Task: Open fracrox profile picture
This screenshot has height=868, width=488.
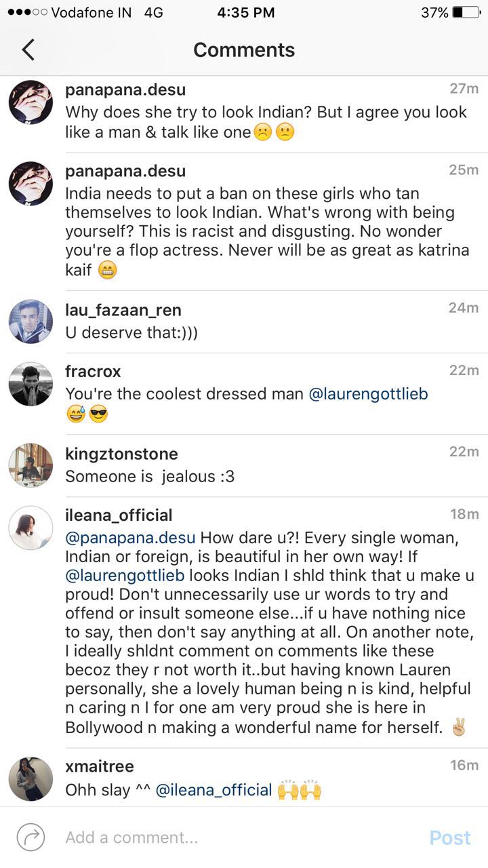Action: (x=30, y=384)
